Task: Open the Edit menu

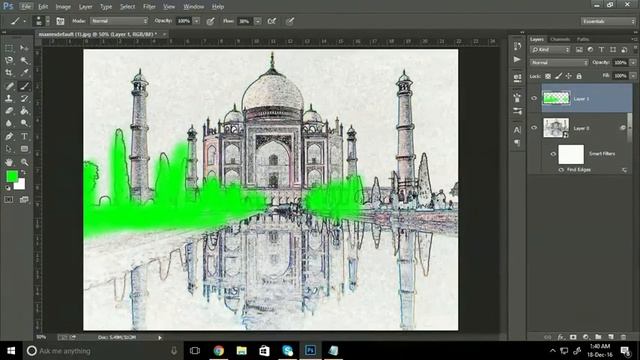Action: point(43,7)
